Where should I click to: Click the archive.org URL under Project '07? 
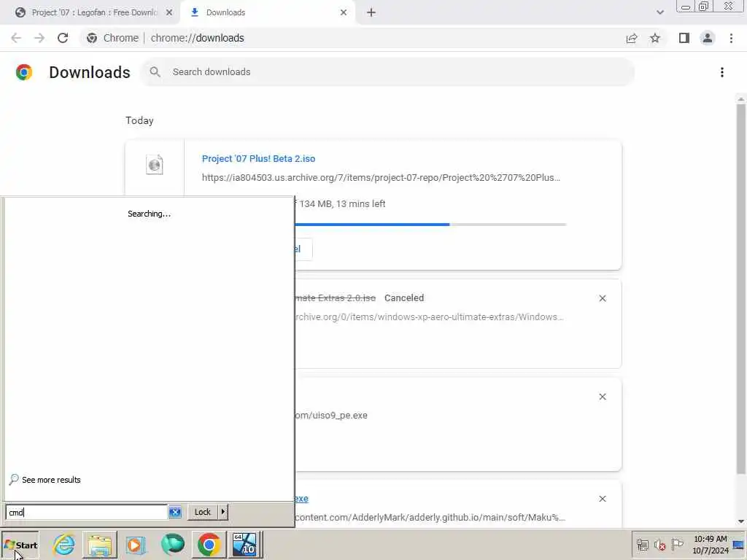click(381, 178)
